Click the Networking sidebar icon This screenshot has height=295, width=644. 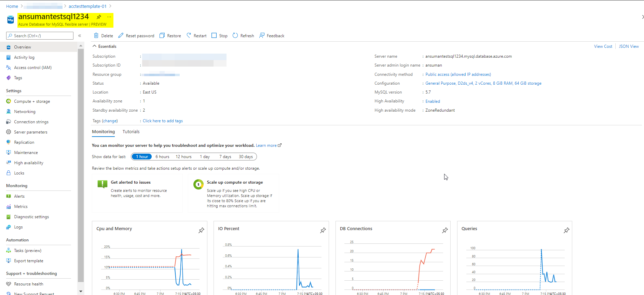[x=9, y=112]
